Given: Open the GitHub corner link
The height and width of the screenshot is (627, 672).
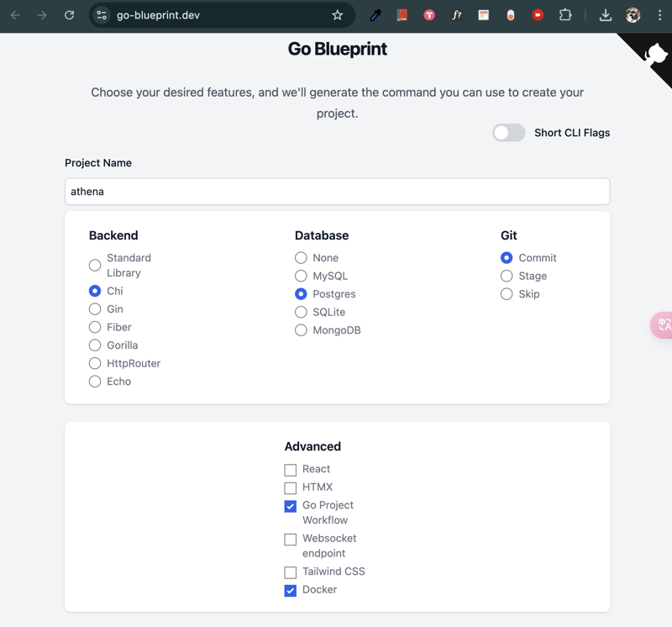Looking at the screenshot, I should [654, 55].
